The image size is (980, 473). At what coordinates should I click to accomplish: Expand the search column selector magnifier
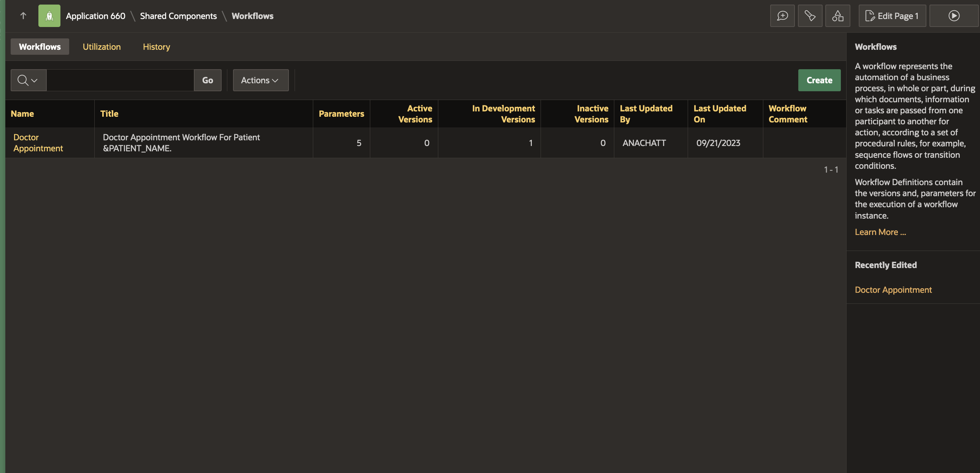[x=28, y=80]
